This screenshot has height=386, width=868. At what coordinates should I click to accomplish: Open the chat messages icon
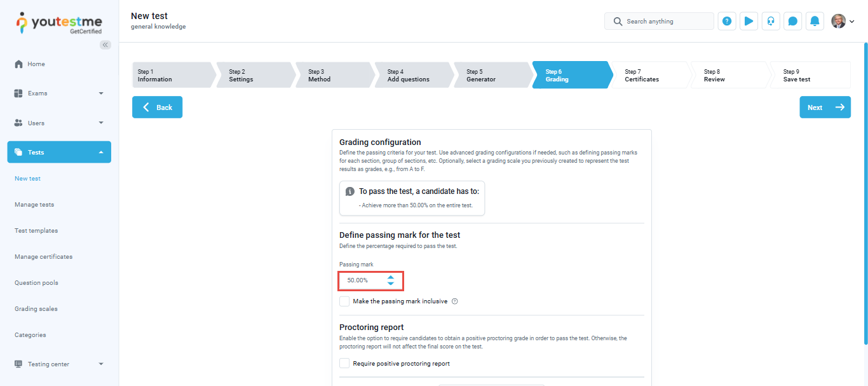point(792,21)
